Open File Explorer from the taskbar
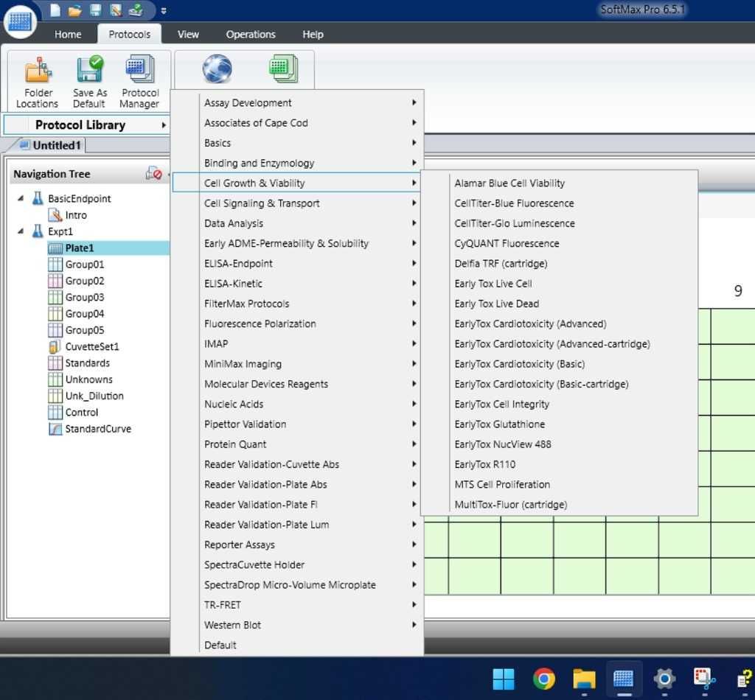 pyautogui.click(x=584, y=679)
